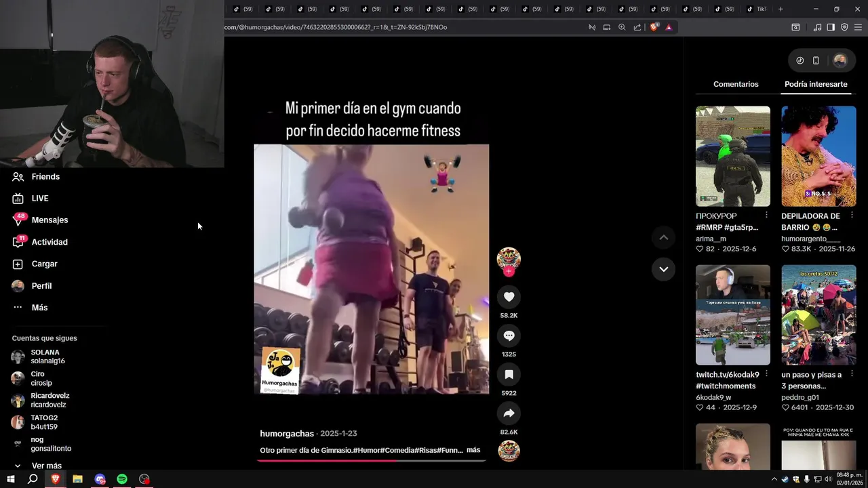Open options menu for un paso y pisas video
The width and height of the screenshot is (868, 488).
coord(852,374)
